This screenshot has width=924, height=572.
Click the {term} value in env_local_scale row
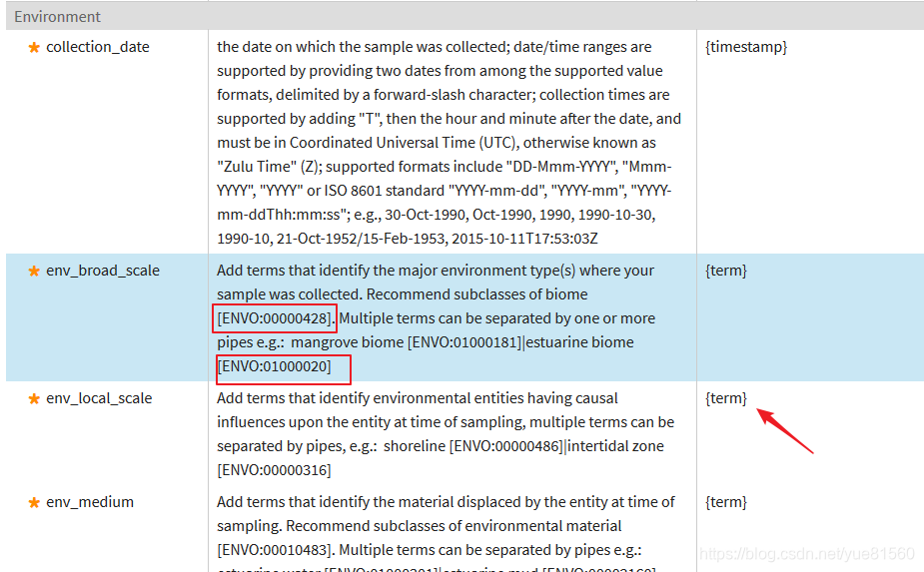click(726, 399)
